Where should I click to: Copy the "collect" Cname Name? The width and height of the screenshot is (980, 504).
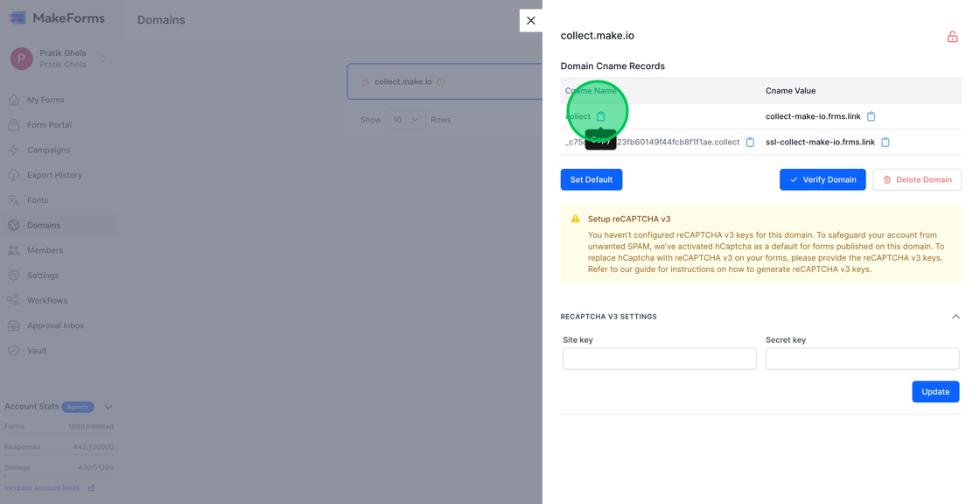[x=600, y=115]
